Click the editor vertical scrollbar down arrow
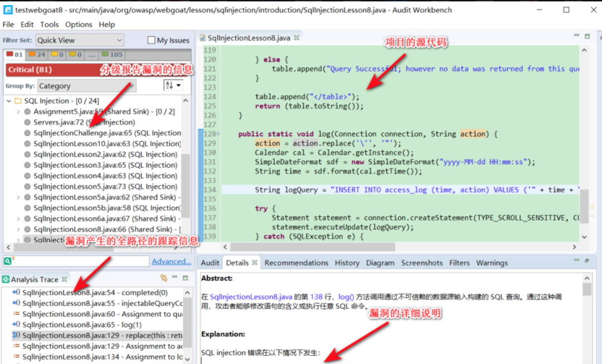The height and width of the screenshot is (364, 602). (584, 237)
